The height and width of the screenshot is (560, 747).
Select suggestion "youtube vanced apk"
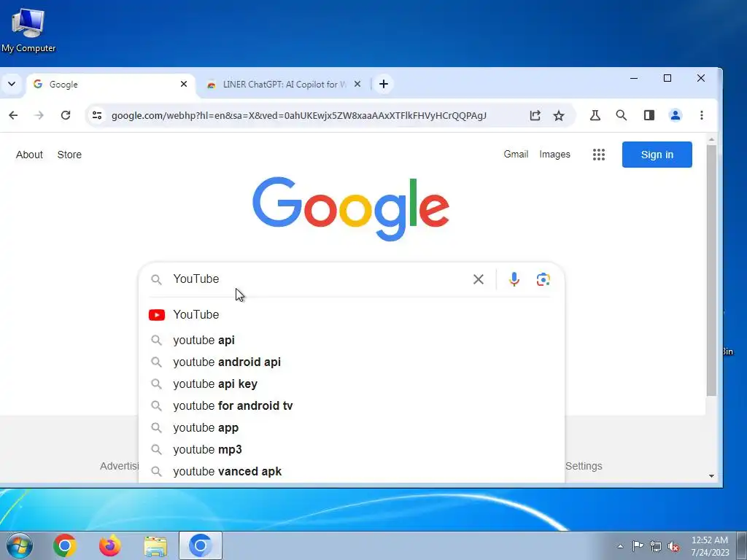(351, 472)
